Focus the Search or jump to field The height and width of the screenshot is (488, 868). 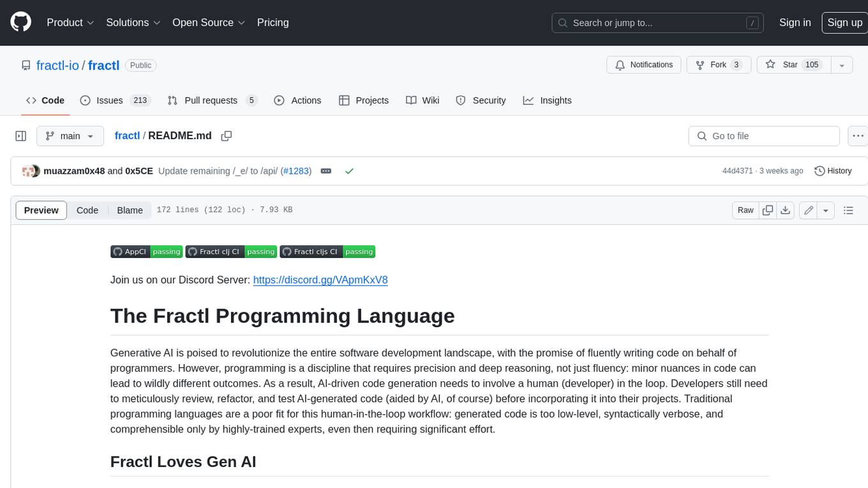pos(658,23)
